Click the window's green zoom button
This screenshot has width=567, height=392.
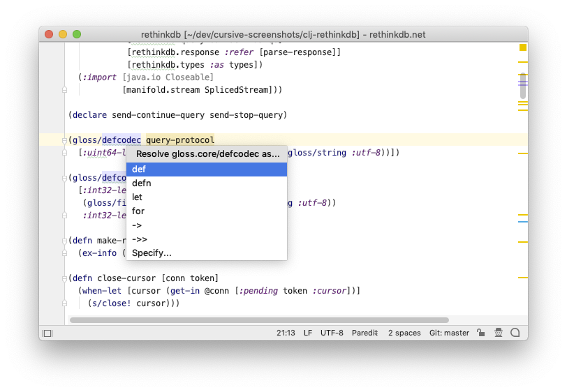77,34
